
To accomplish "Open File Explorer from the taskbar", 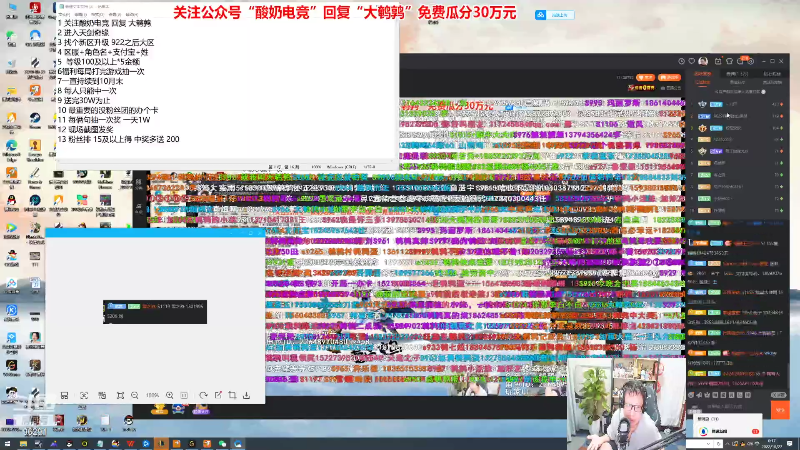I will (x=23, y=444).
